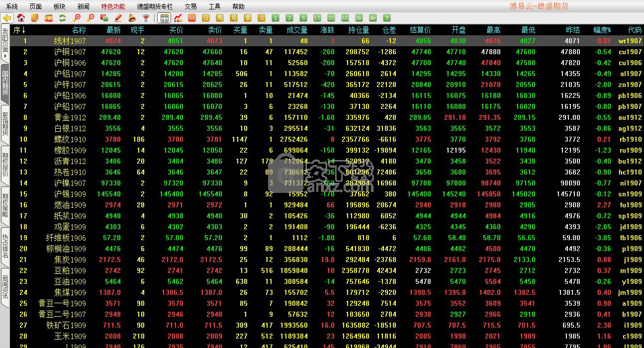The image size is (644, 348).
Task: Select the red pencil drawing tool
Action: 118,18
